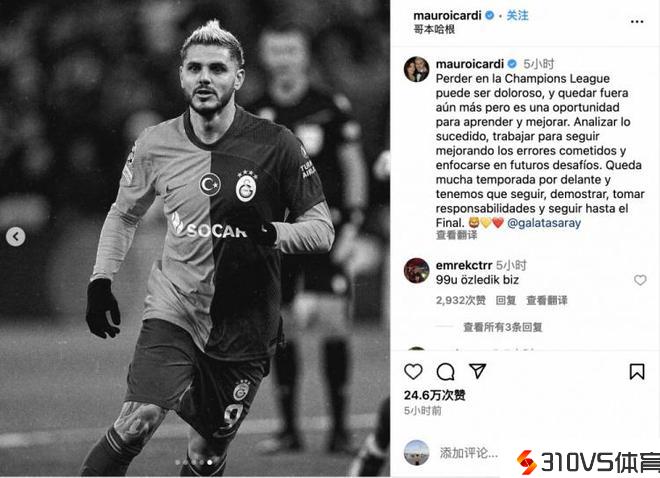
Task: Go to previous photo with left arrow
Action: (x=16, y=237)
